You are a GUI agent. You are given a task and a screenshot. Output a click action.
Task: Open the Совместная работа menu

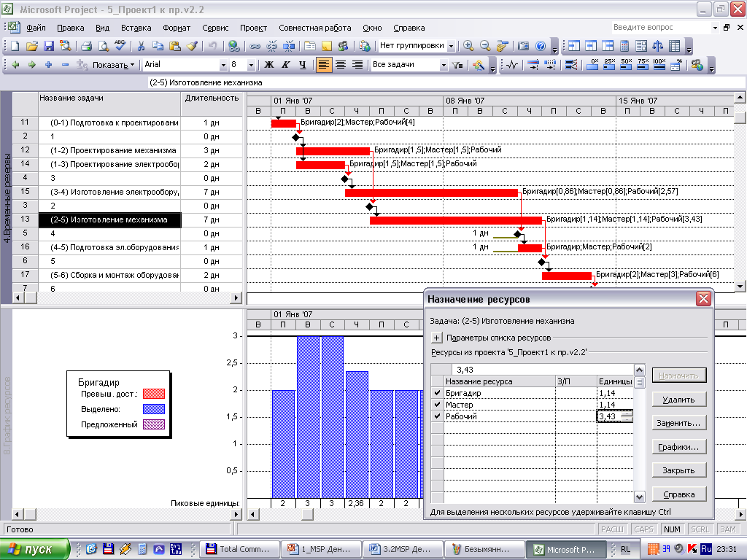315,28
